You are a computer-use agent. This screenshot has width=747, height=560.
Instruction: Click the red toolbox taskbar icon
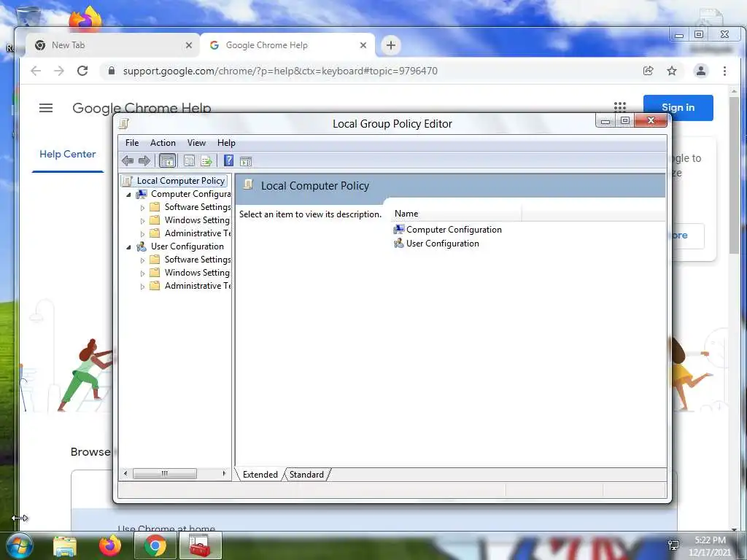[200, 545]
